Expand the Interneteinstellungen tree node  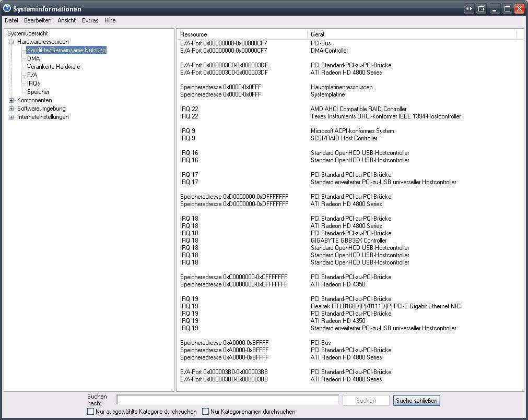pos(11,117)
